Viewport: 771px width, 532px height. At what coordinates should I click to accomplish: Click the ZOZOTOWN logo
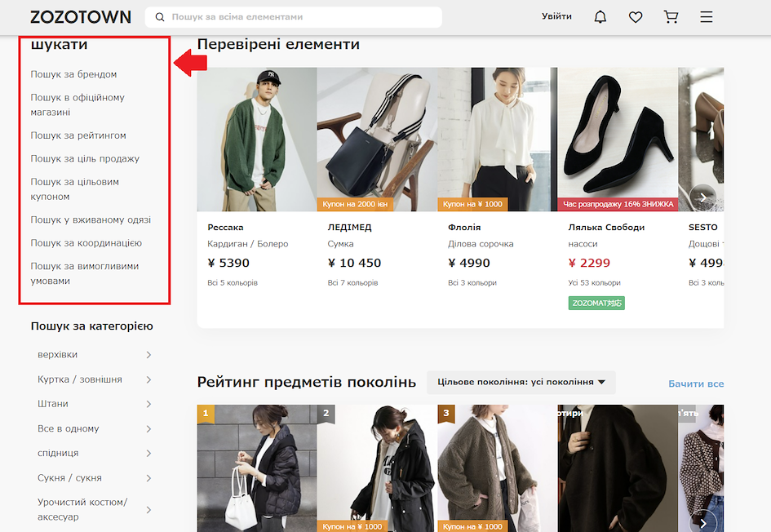pyautogui.click(x=81, y=17)
